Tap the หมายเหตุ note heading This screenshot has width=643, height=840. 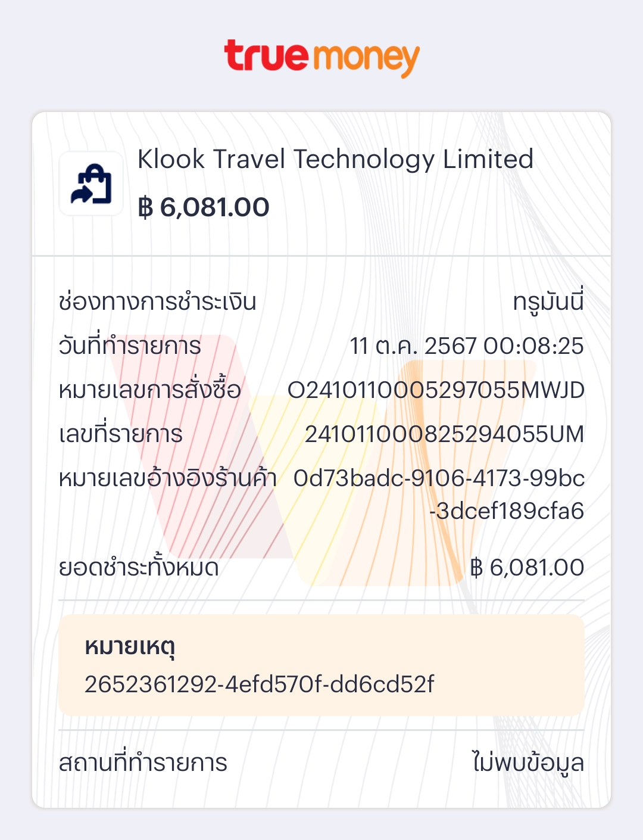130,646
